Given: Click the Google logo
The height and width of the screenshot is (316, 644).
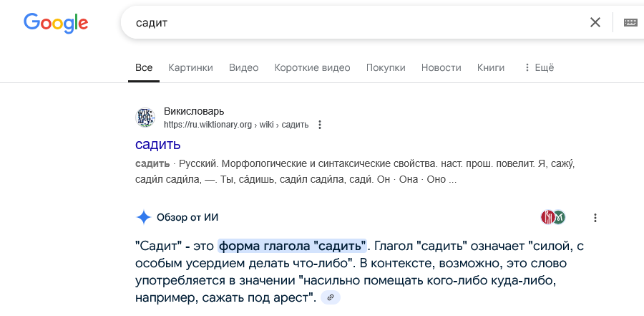Looking at the screenshot, I should coord(56,23).
